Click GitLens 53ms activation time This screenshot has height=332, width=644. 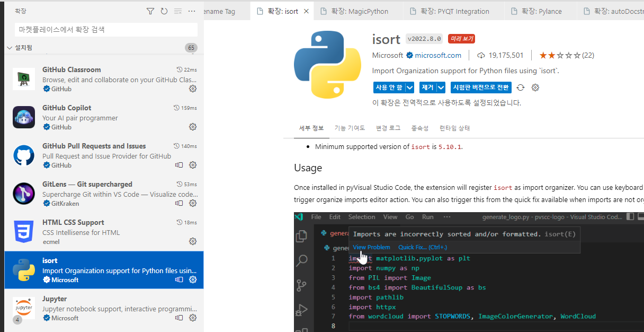tap(187, 184)
